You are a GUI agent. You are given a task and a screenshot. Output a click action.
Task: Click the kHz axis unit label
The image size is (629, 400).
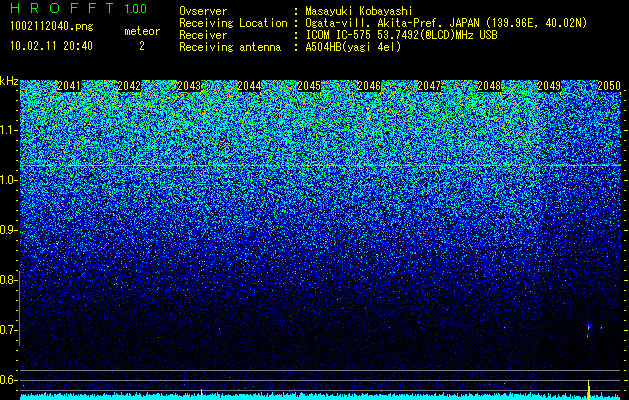[9, 81]
